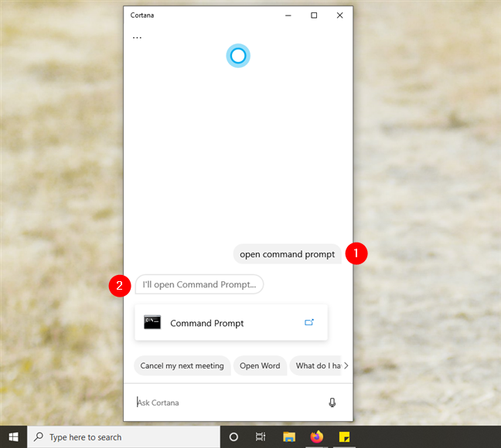Close the Cortana window
501x448 pixels.
340,15
